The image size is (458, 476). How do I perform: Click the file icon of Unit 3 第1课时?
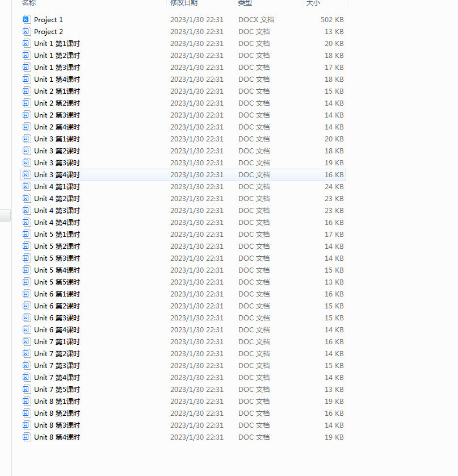(x=26, y=139)
